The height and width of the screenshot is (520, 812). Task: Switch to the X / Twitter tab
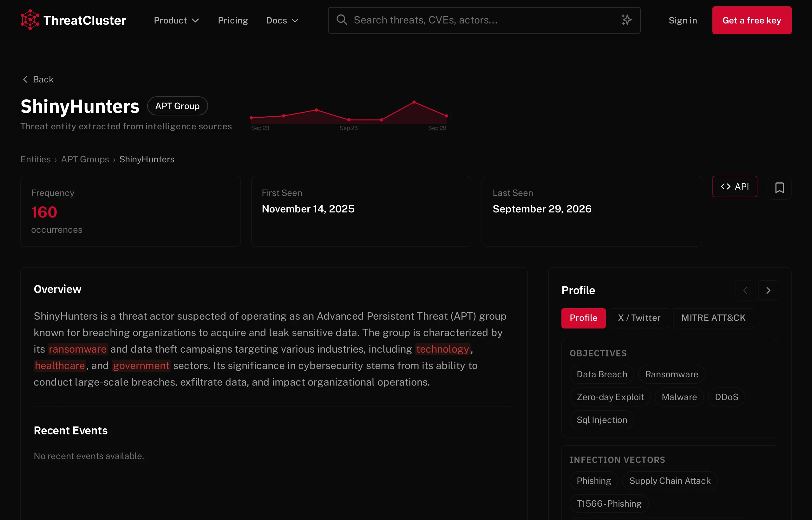(639, 318)
